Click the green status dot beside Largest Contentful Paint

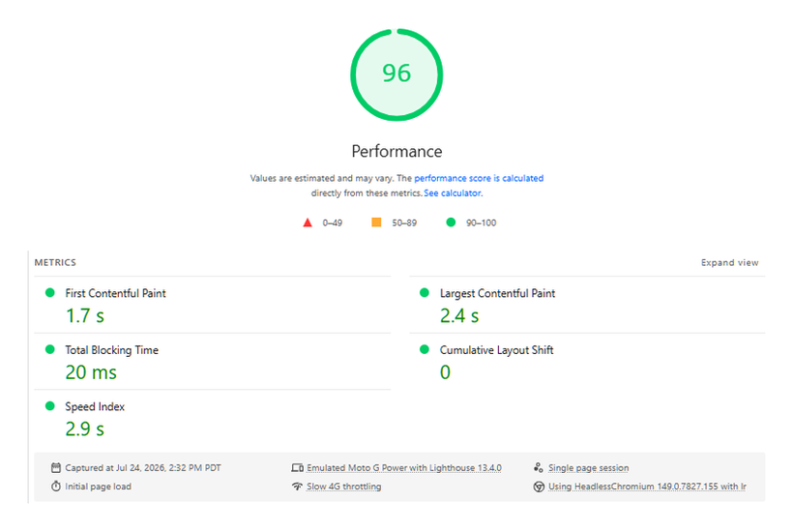pyautogui.click(x=425, y=292)
